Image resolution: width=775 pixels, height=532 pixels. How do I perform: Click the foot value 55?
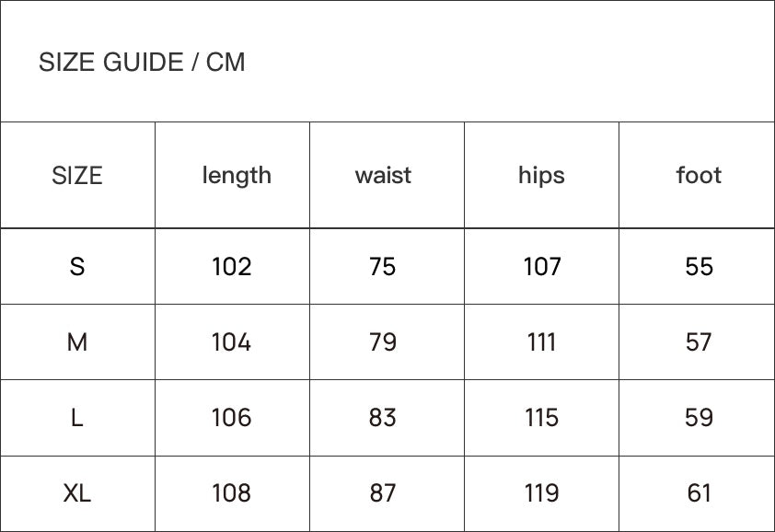699,267
